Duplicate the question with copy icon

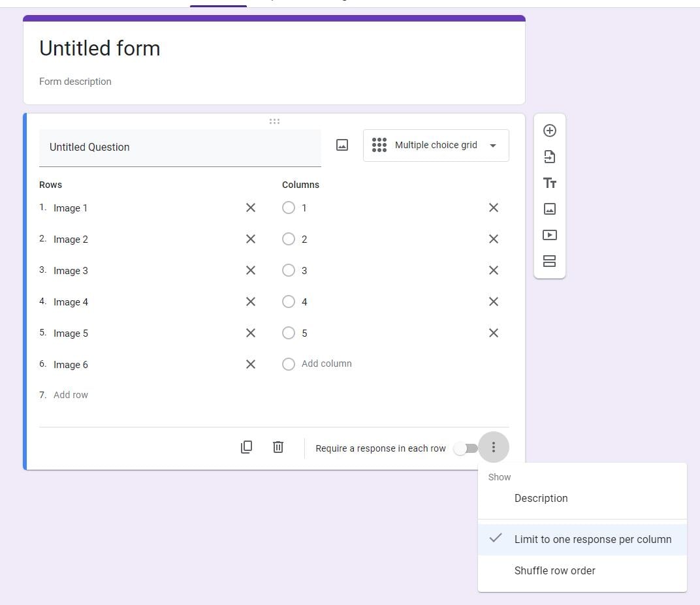point(246,447)
